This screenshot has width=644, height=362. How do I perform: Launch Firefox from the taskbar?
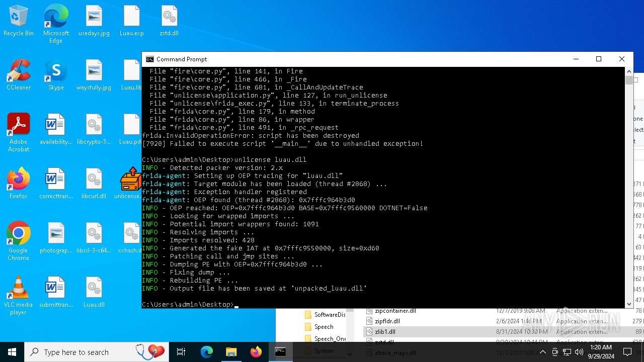(256, 352)
